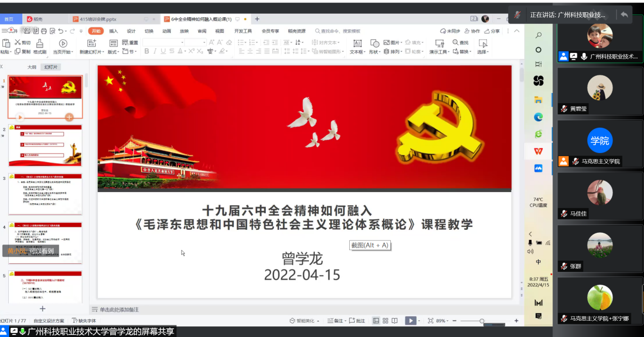Click the Print Preview icon
Viewport: 644px width, 337px height.
pyautogui.click(x=52, y=31)
